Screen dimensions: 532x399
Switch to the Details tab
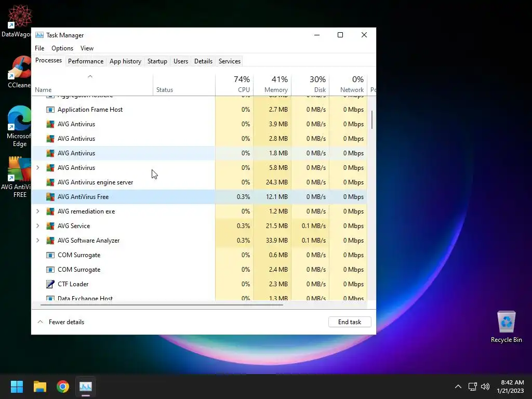click(203, 61)
